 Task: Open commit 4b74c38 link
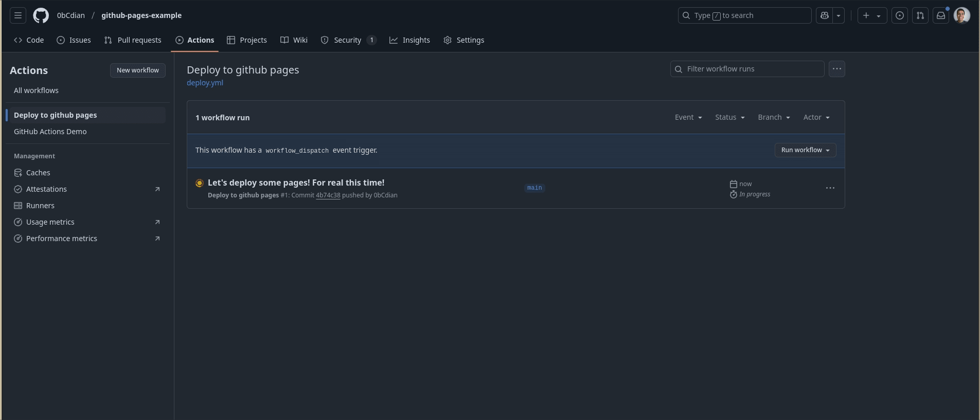[328, 195]
